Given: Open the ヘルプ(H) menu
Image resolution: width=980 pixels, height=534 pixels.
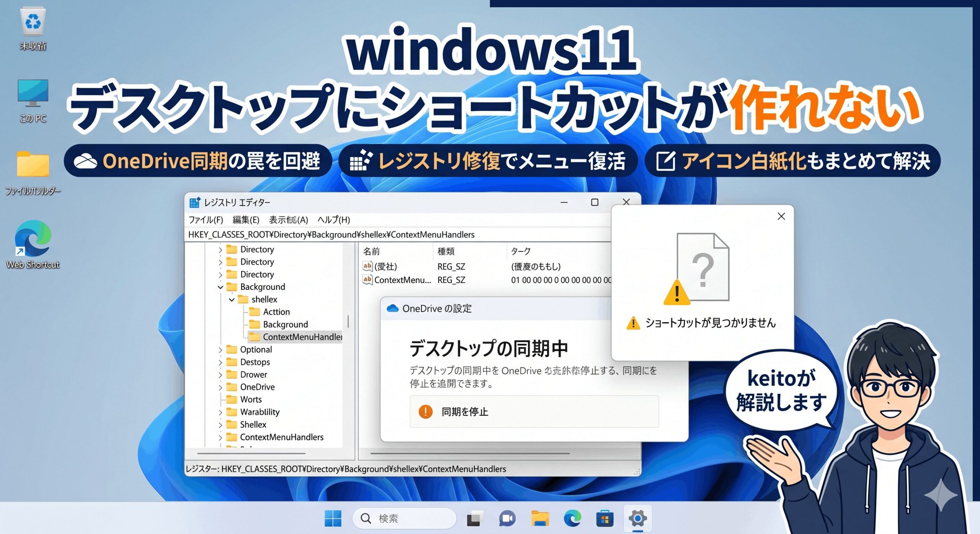Looking at the screenshot, I should (333, 220).
